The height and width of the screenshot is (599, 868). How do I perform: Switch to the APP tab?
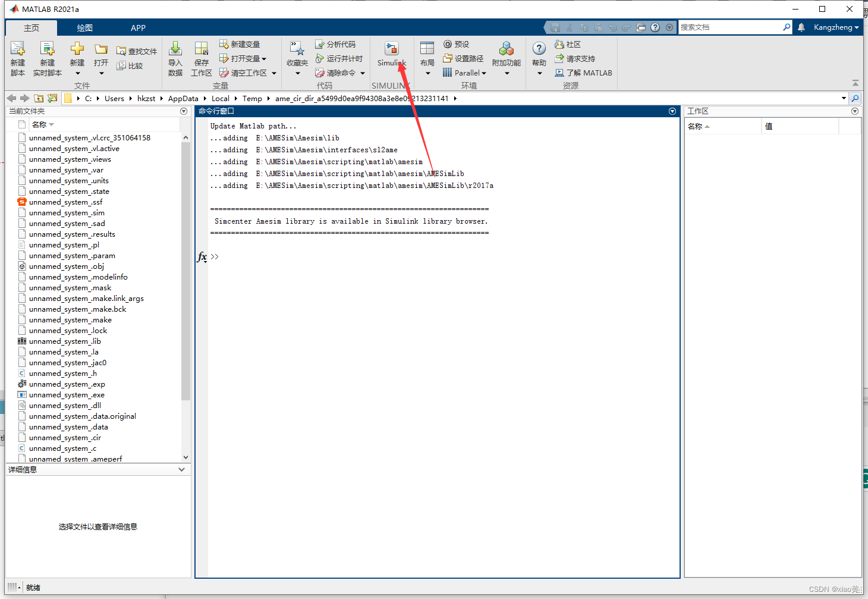coord(139,28)
